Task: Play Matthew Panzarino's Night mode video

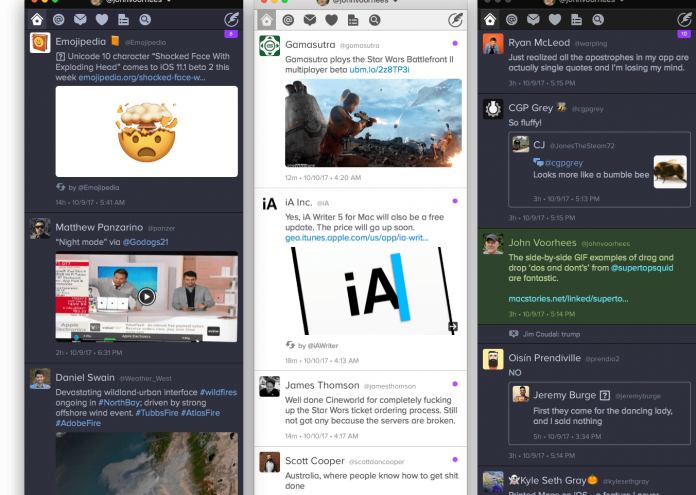Action: [146, 296]
